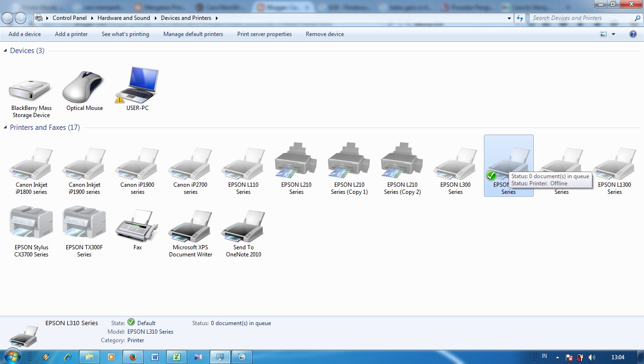The image size is (644, 364).
Task: Expand the arrow after Control Panel breadcrumb
Action: coord(92,18)
